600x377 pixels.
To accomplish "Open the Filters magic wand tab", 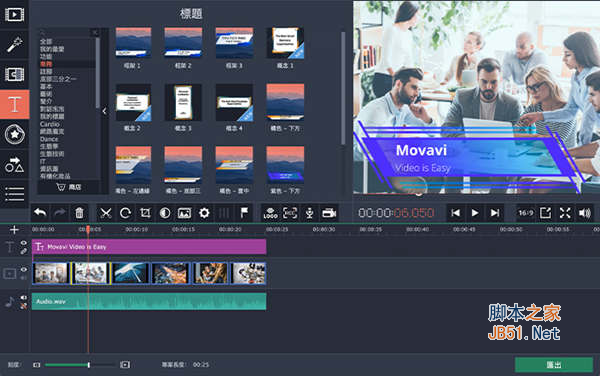I will click(15, 44).
